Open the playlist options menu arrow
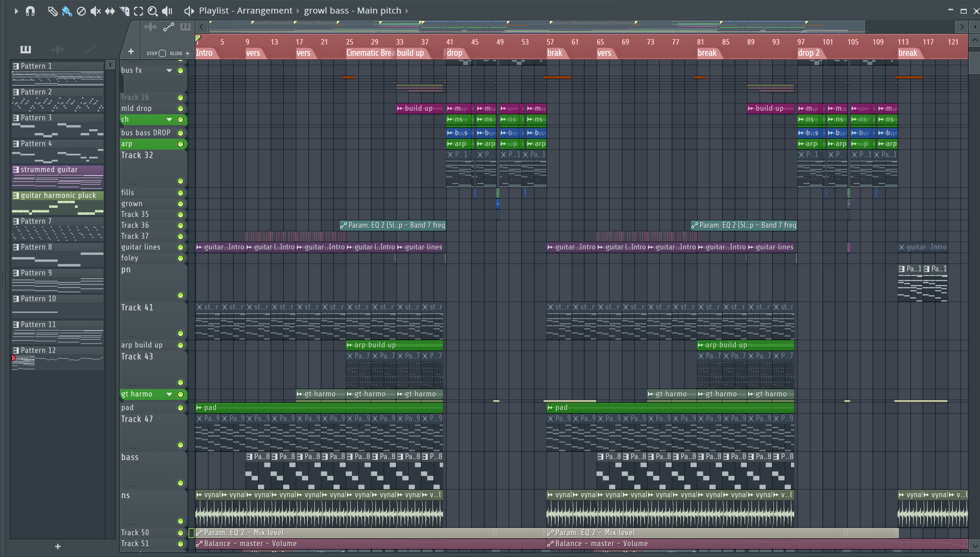980x557 pixels. coord(16,11)
